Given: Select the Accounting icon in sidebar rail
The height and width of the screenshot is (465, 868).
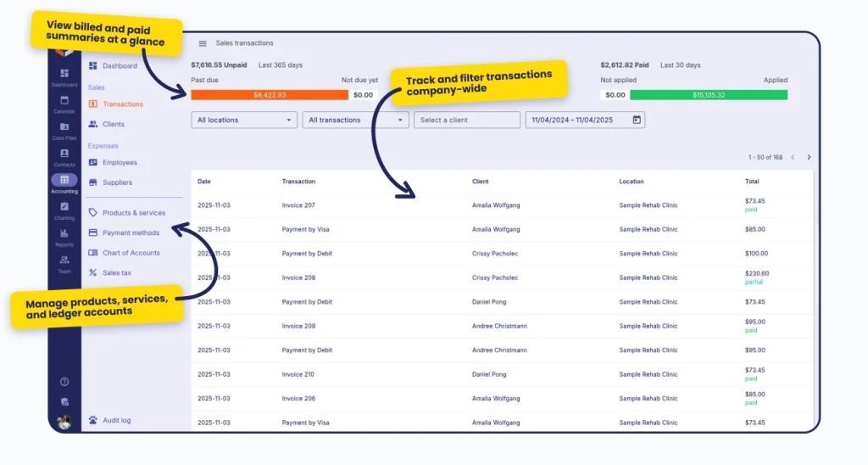Looking at the screenshot, I should [64, 180].
